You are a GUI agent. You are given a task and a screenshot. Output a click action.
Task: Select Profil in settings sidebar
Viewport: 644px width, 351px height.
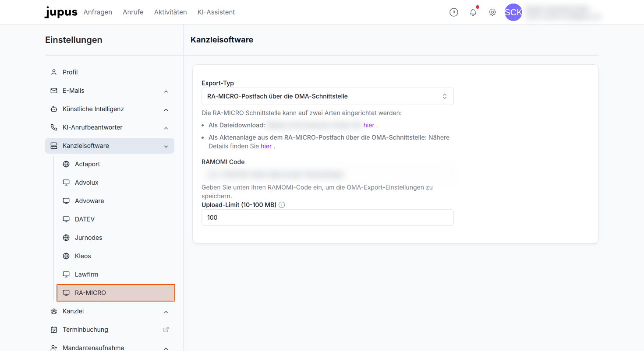(x=110, y=72)
